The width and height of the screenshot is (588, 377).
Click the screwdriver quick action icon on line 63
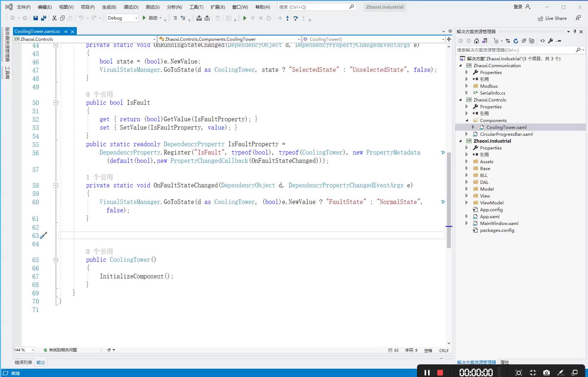43,235
